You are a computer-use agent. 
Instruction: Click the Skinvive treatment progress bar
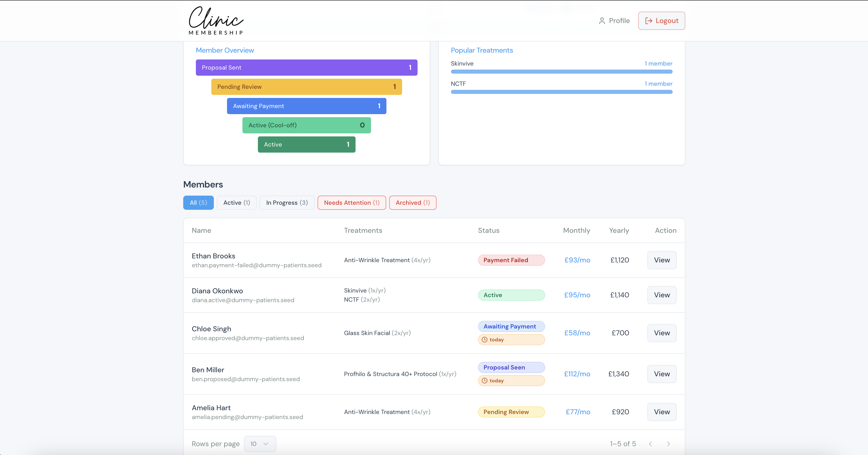(x=561, y=71)
